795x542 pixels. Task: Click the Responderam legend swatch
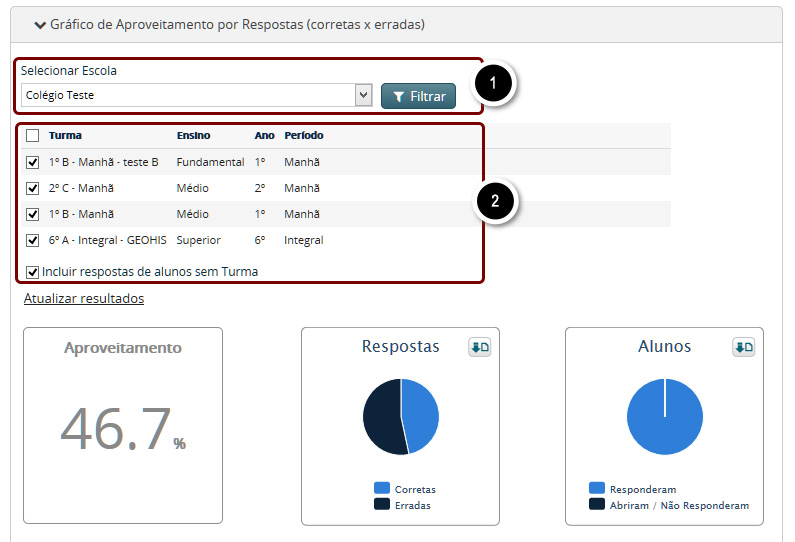tap(597, 489)
